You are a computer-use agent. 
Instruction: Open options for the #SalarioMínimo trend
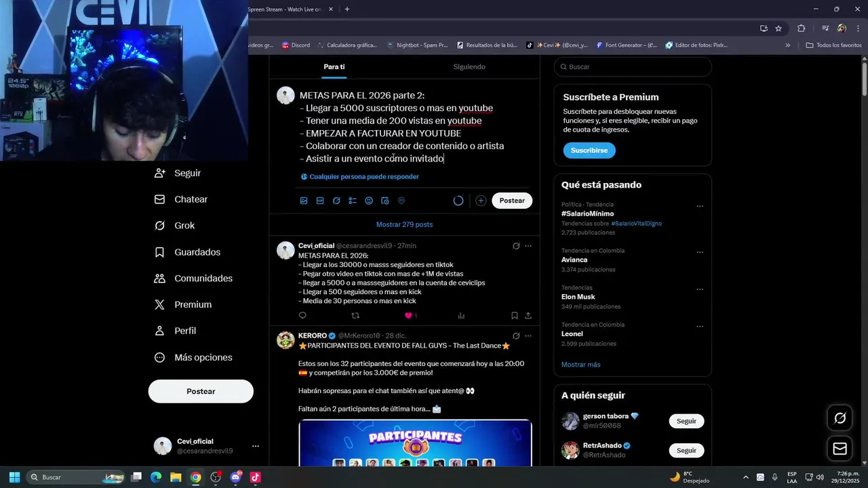pos(700,206)
